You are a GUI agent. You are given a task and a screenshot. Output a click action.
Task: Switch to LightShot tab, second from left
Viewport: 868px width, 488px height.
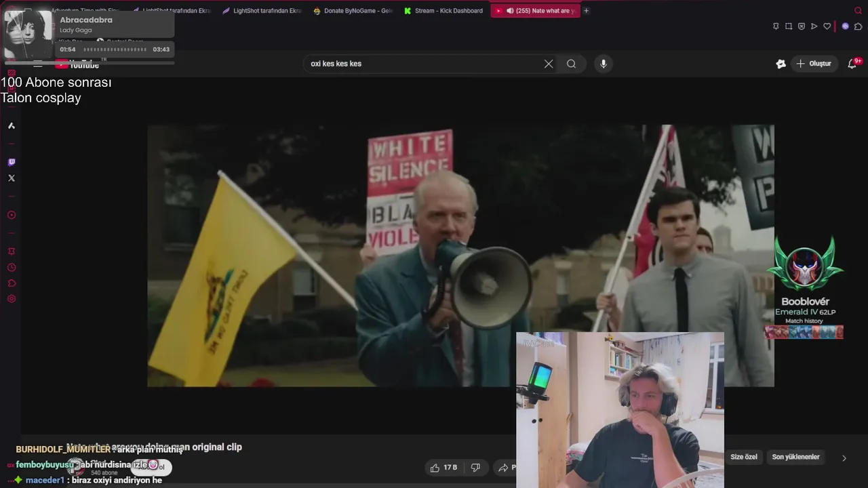(172, 11)
